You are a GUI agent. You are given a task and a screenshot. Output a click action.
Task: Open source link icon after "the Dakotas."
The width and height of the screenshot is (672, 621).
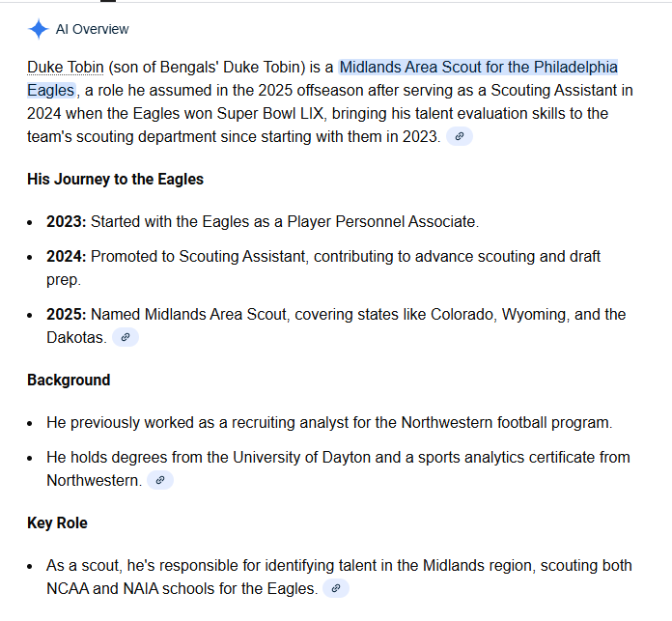point(126,338)
